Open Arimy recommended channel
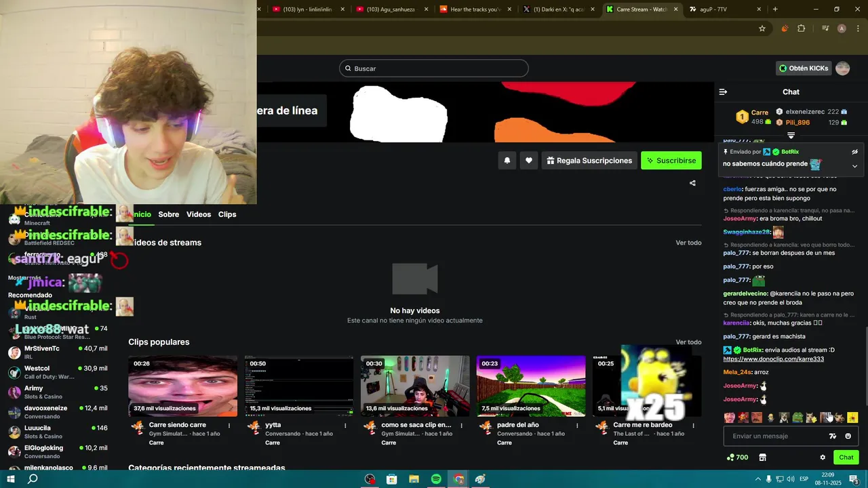Viewport: 868px width, 488px height. pyautogui.click(x=58, y=392)
